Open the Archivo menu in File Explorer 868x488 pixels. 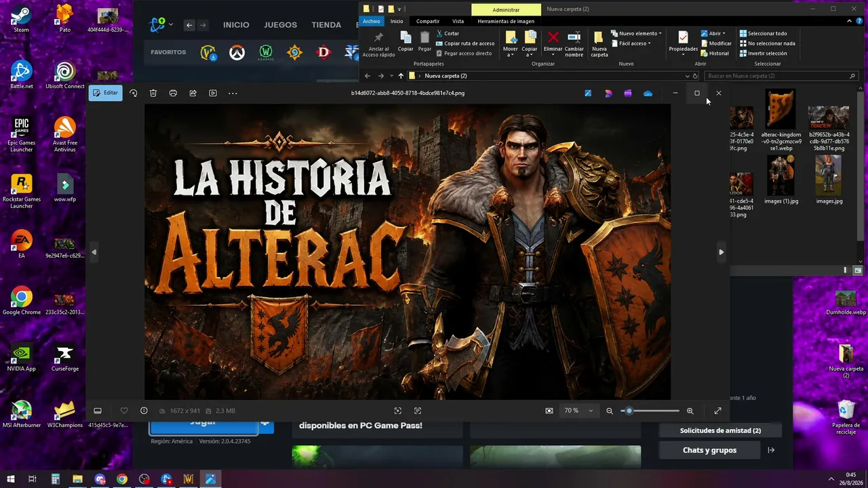[372, 21]
